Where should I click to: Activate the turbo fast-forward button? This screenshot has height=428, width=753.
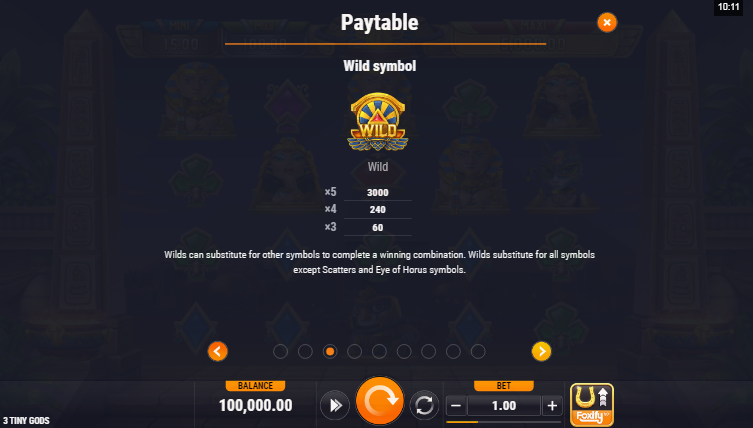(335, 405)
